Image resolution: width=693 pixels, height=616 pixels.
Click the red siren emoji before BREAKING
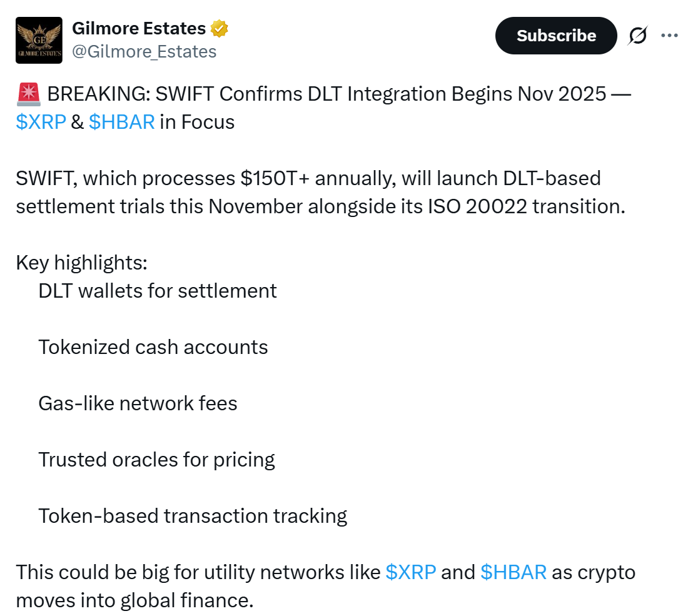(x=29, y=94)
